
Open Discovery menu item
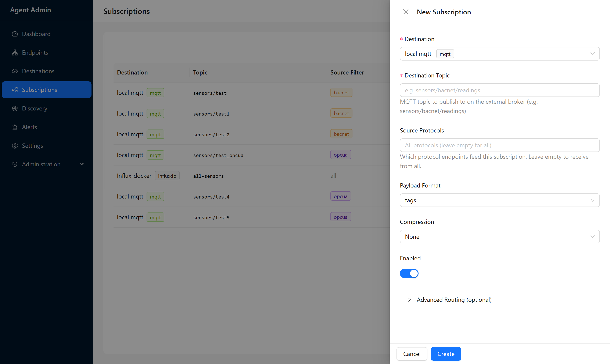coord(47,108)
